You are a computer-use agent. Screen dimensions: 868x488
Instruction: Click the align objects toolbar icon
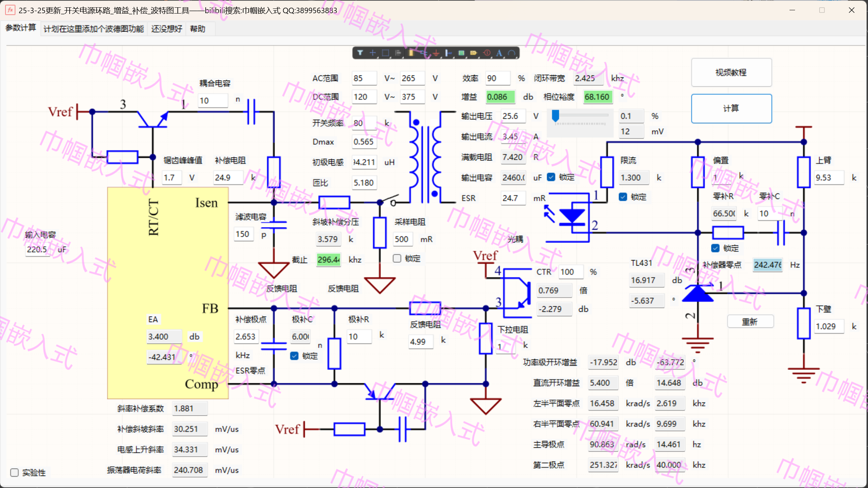pyautogui.click(x=398, y=53)
